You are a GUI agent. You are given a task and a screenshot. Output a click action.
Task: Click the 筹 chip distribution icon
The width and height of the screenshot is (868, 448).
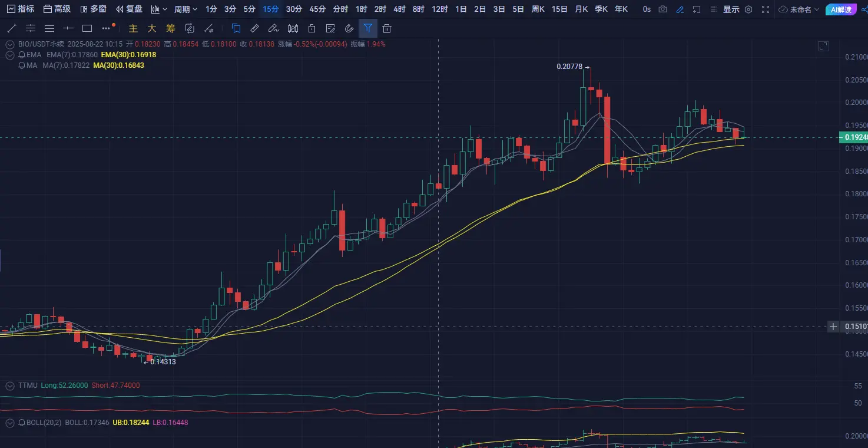[171, 28]
